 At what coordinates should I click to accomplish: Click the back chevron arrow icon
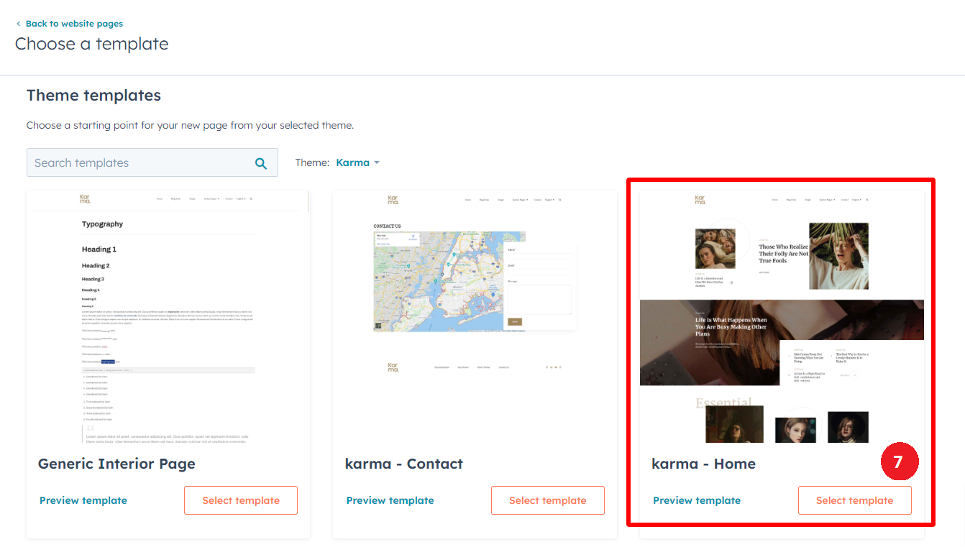tap(19, 24)
